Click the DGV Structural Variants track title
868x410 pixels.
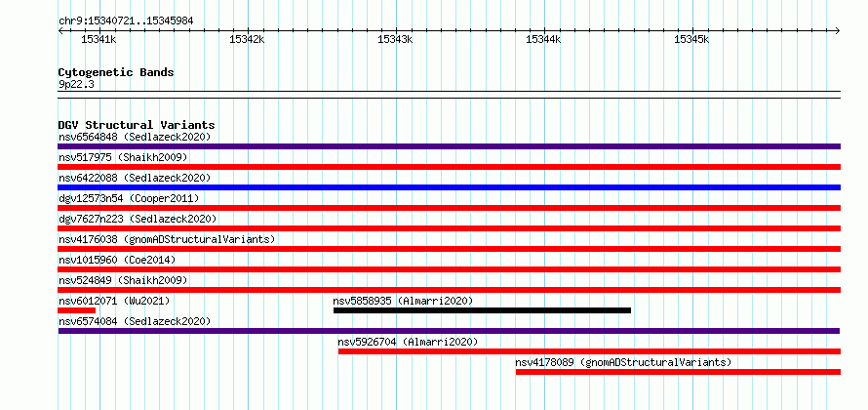(137, 125)
